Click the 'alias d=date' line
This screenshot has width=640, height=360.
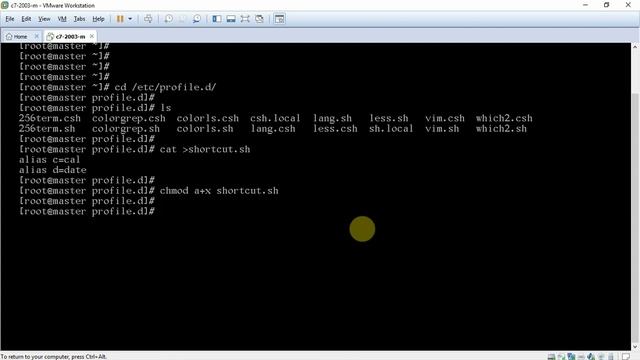(x=53, y=170)
